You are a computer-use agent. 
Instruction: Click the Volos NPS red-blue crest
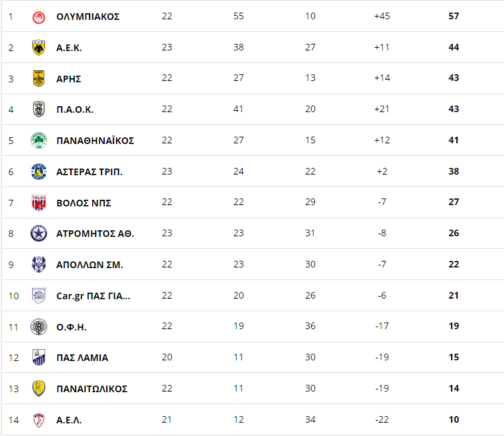pyautogui.click(x=38, y=202)
